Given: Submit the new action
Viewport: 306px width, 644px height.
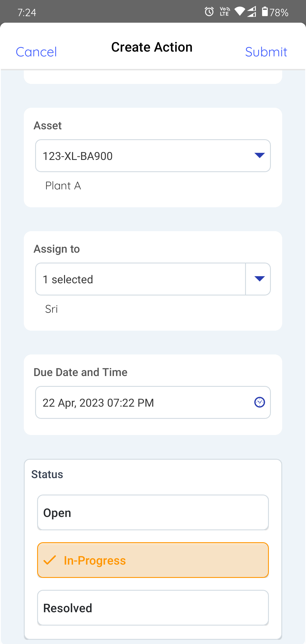Looking at the screenshot, I should tap(266, 52).
